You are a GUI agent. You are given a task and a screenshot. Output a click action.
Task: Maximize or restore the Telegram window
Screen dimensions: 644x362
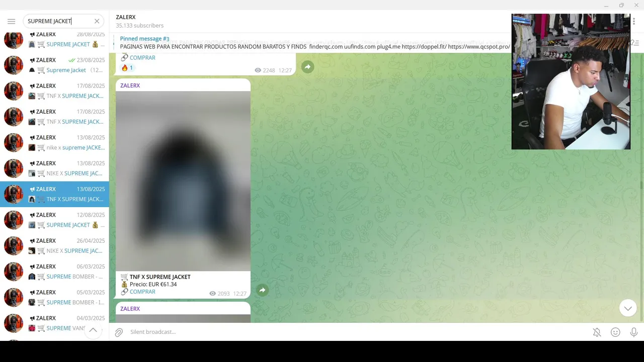[621, 5]
